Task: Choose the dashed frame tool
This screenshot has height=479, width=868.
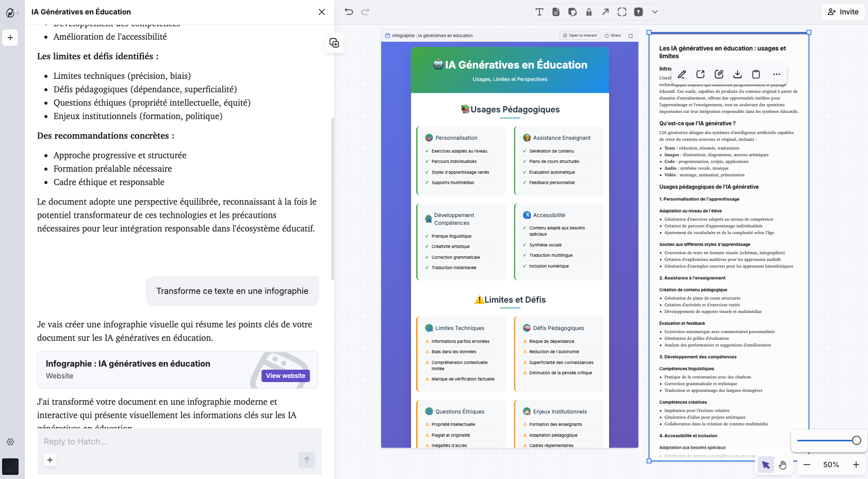Action: (x=622, y=12)
